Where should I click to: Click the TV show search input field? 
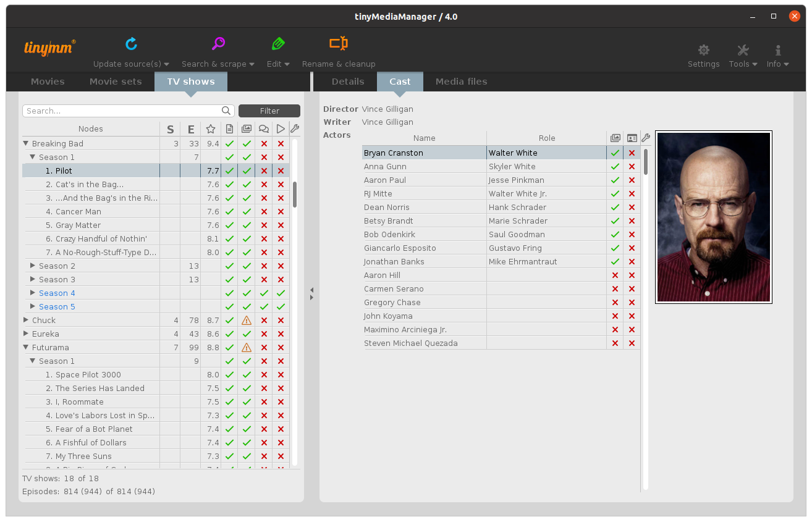pyautogui.click(x=124, y=111)
